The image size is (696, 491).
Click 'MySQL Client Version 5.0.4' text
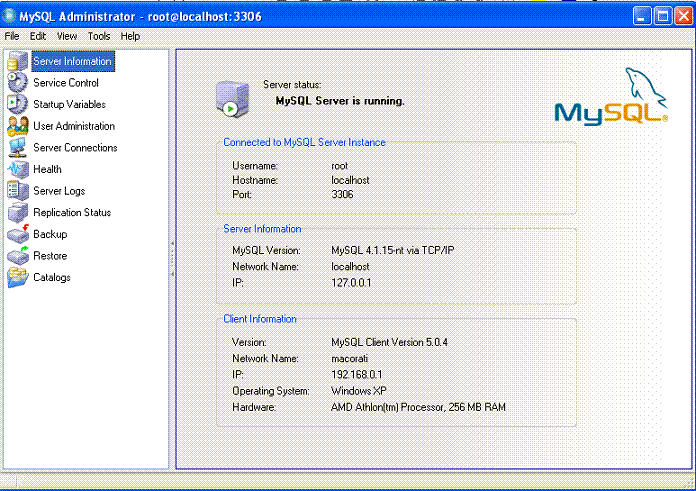coord(389,342)
